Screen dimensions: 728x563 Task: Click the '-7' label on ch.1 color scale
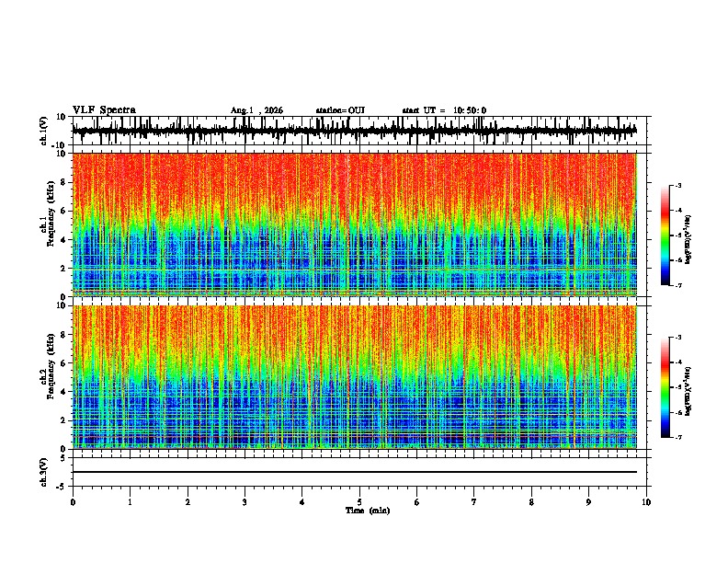click(678, 285)
